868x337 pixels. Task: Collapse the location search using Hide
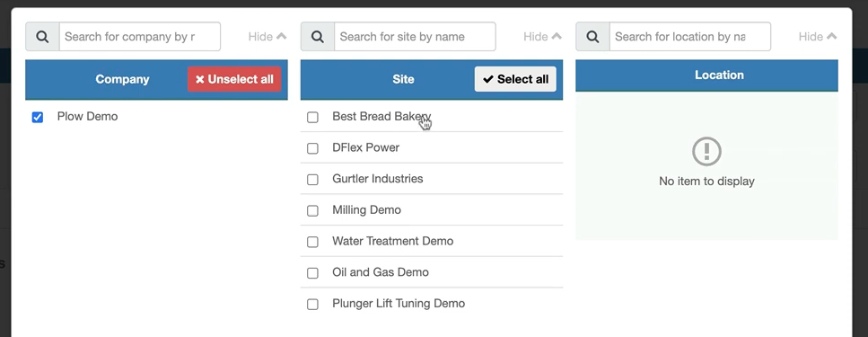click(818, 37)
